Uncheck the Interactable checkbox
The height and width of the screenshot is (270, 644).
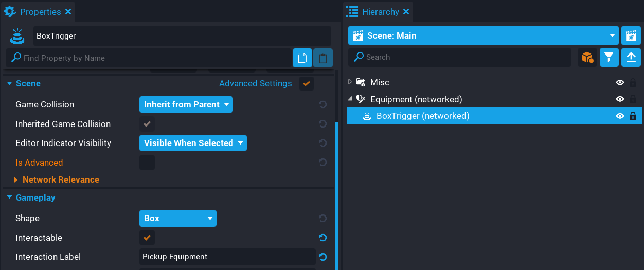[147, 238]
